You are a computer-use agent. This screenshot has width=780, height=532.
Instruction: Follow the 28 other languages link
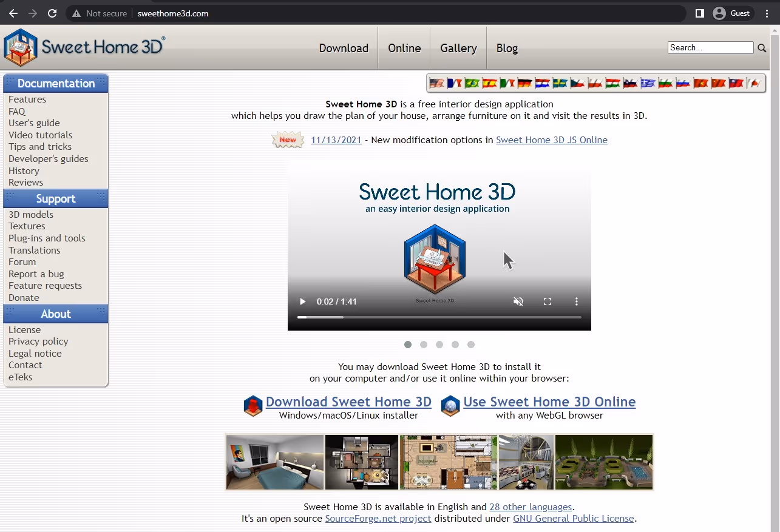click(531, 507)
